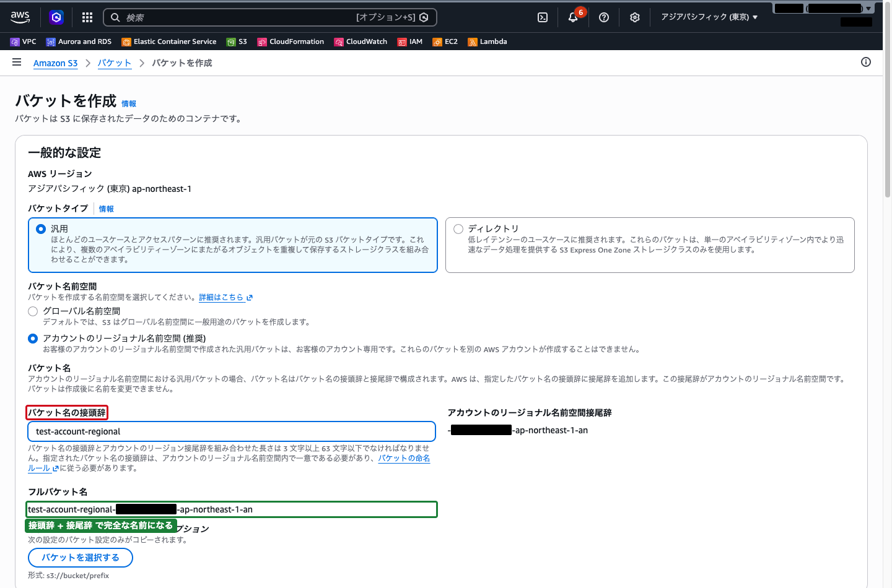Open the Amazon Q assistant icon
The width and height of the screenshot is (892, 588).
pos(56,17)
